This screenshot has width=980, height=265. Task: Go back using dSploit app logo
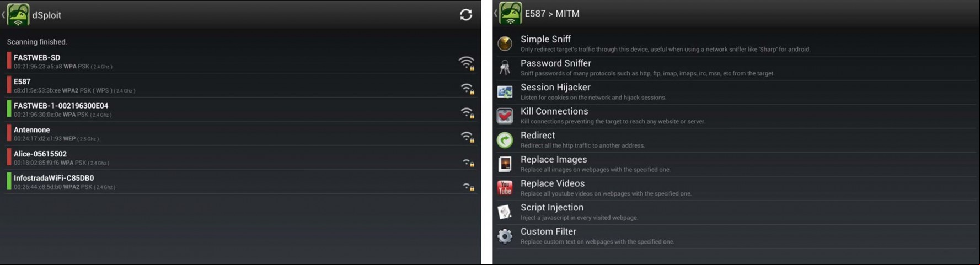[18, 15]
